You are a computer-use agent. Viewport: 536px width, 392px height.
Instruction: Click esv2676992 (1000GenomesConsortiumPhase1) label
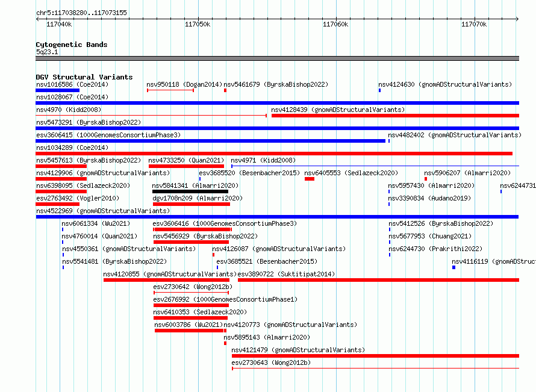coord(225,299)
